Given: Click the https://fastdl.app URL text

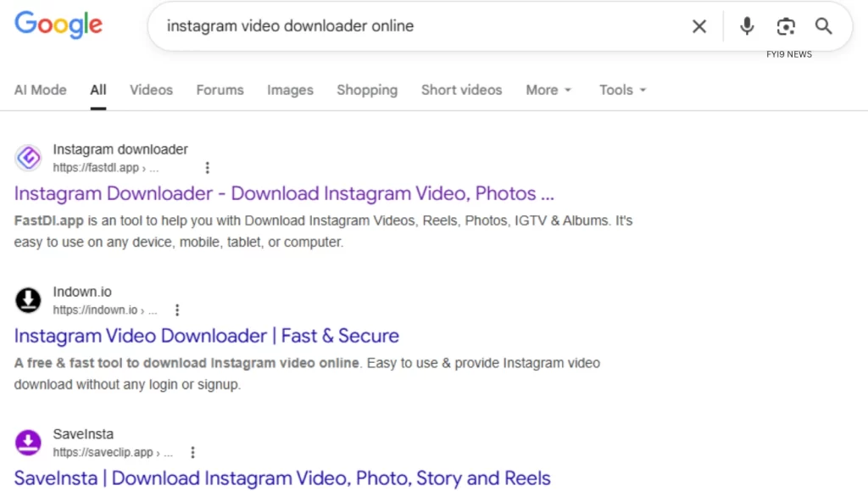Looking at the screenshot, I should (x=106, y=168).
